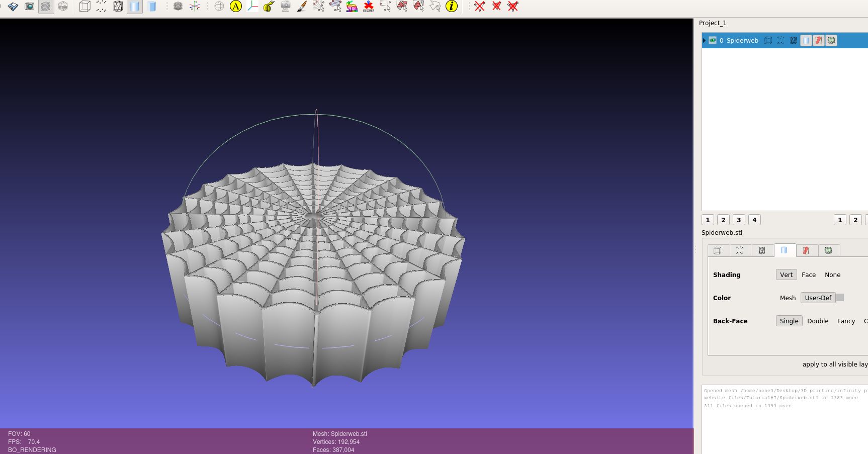
Task: Open the gray user-defined color swatch
Action: 840,298
